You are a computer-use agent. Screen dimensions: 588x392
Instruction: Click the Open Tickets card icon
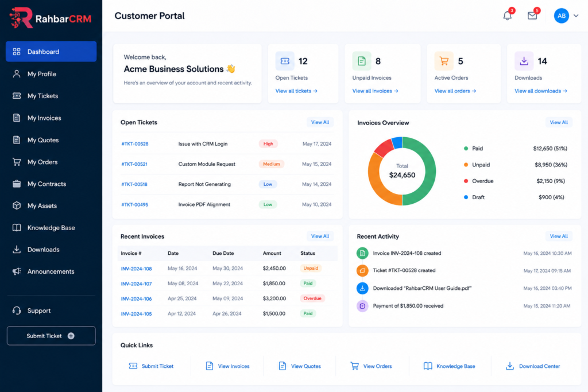[x=285, y=61]
